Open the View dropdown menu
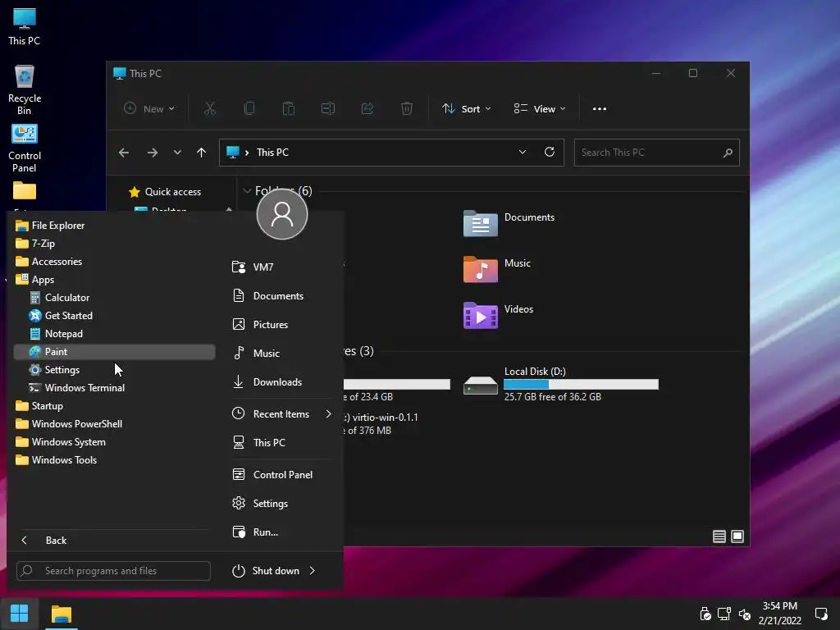Viewport: 840px width, 630px height. point(540,109)
